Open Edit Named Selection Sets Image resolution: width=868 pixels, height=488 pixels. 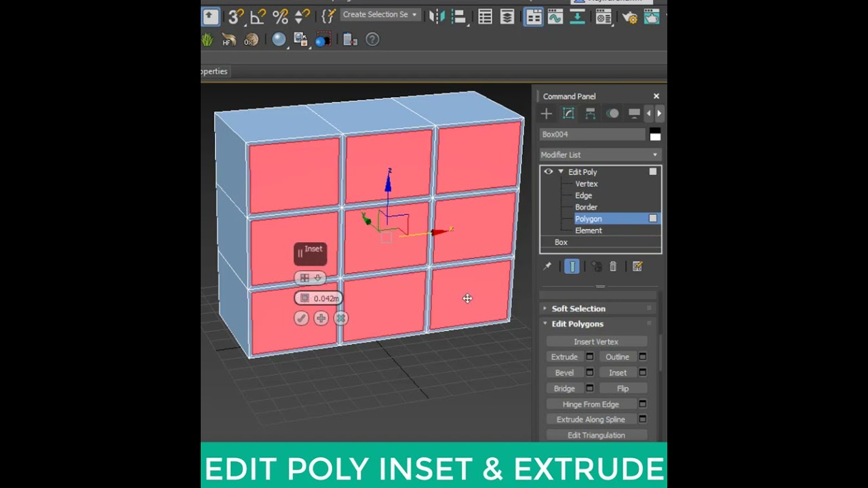tap(329, 17)
